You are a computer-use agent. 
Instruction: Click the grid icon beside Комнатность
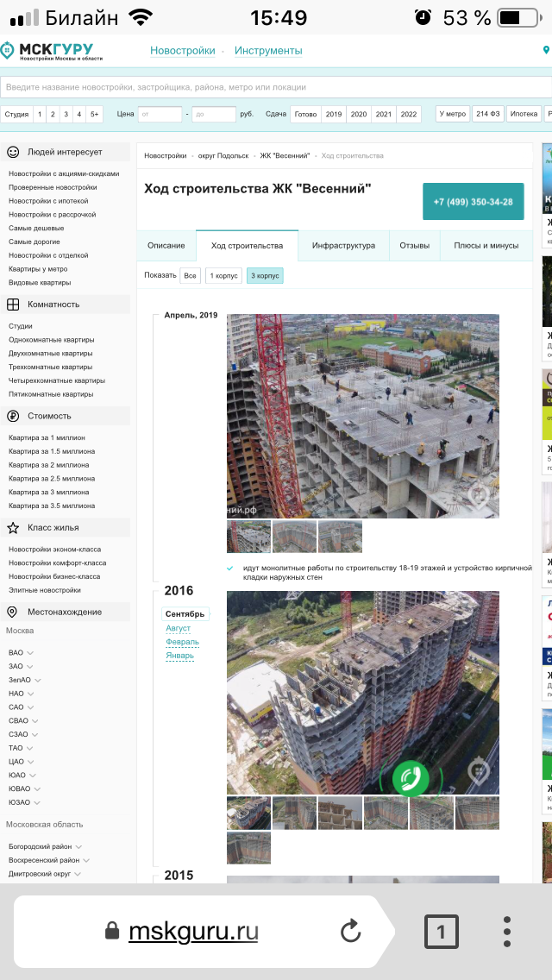pos(13,305)
